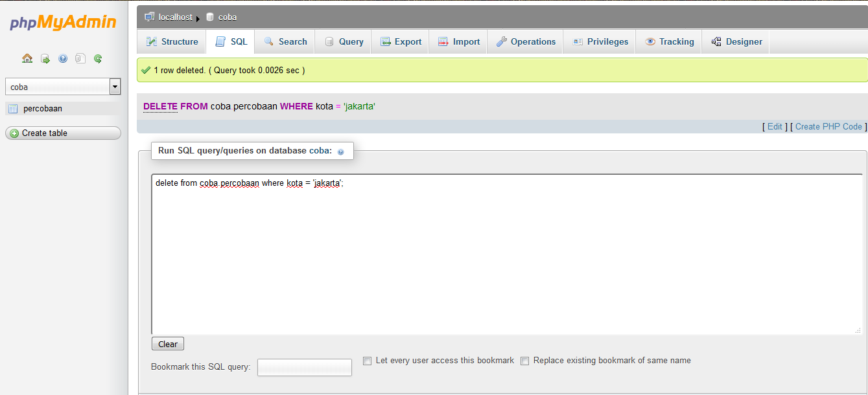Open the grey documents icon in sidebar
Image resolution: width=868 pixels, height=395 pixels.
click(x=80, y=58)
